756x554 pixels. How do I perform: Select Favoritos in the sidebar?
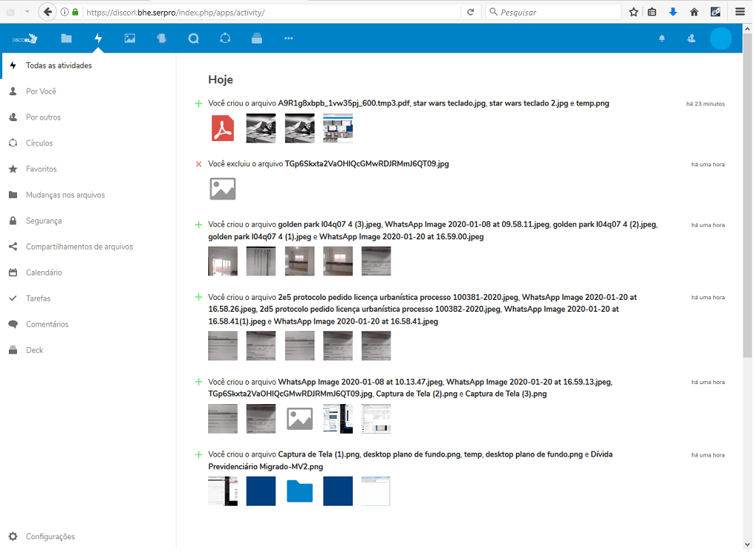[x=41, y=169]
